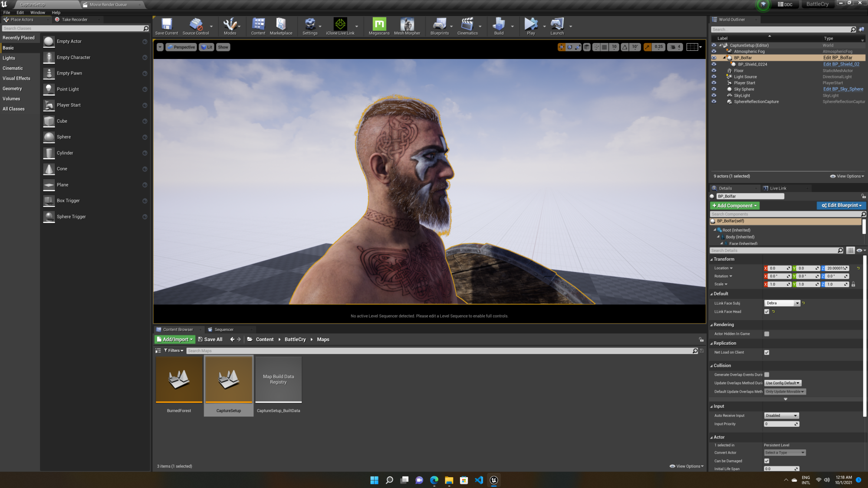Click the Windows Start button

(374, 480)
